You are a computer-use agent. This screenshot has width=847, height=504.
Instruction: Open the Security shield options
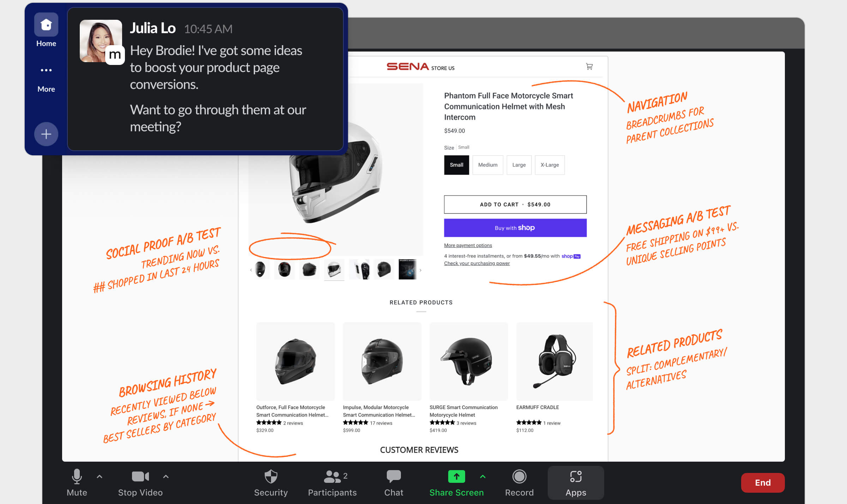(x=271, y=482)
